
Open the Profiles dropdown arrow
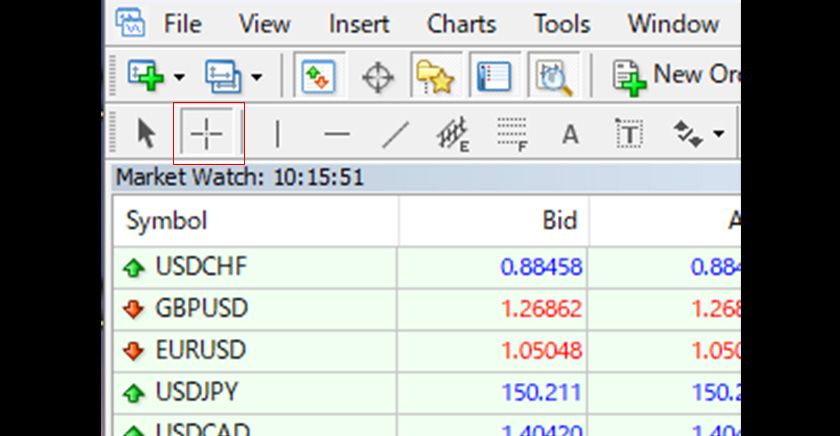[257, 77]
